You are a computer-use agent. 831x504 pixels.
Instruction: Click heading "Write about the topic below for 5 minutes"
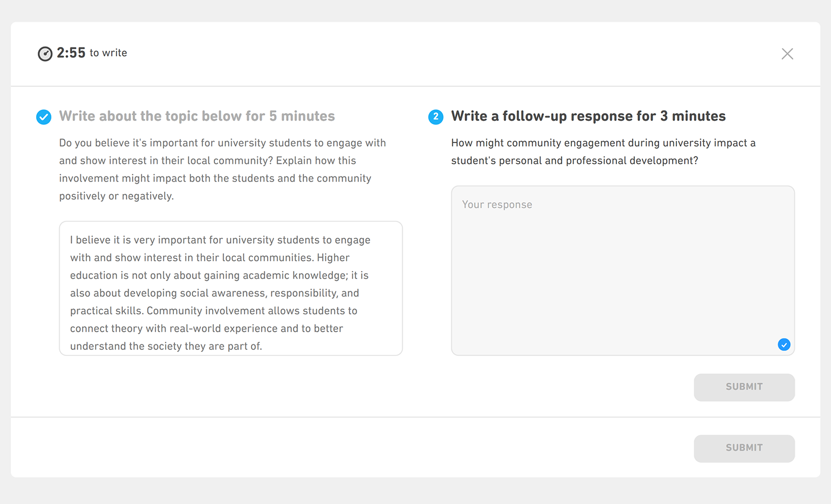click(197, 116)
